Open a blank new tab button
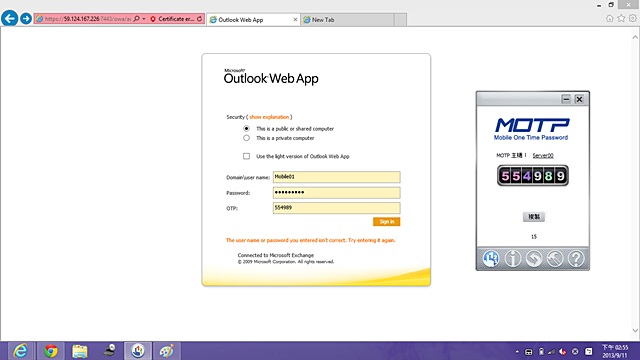Image resolution: width=640 pixels, height=360 pixels. coord(400,20)
